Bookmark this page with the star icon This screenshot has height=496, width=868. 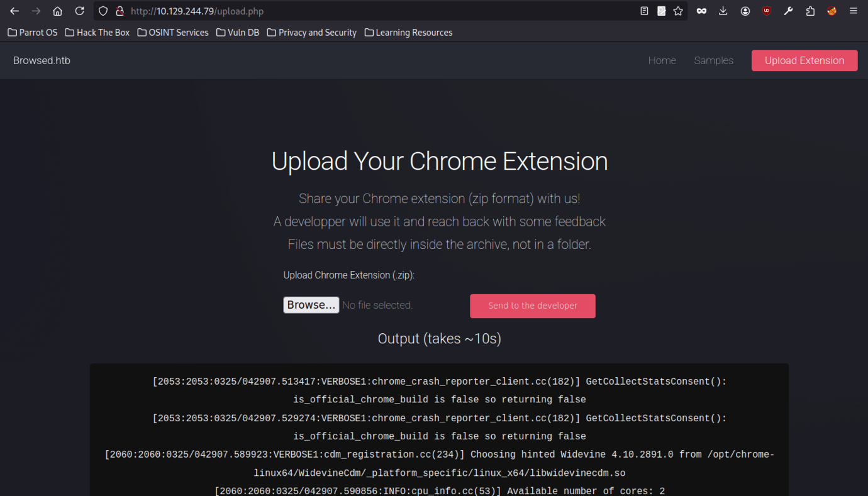(x=678, y=11)
